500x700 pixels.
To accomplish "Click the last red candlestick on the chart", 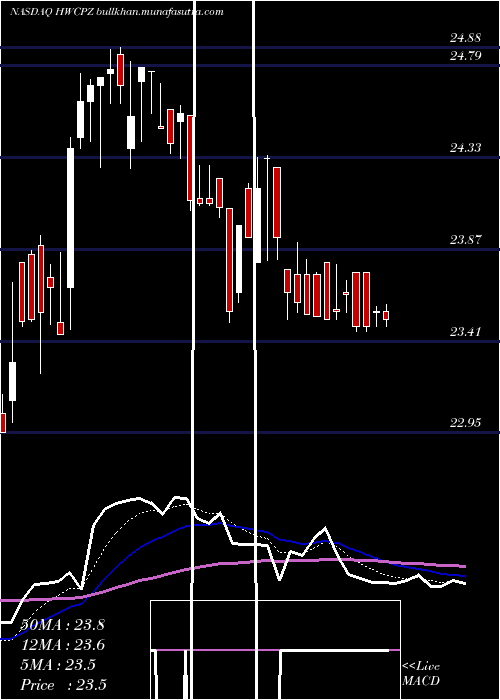I will (x=386, y=315).
